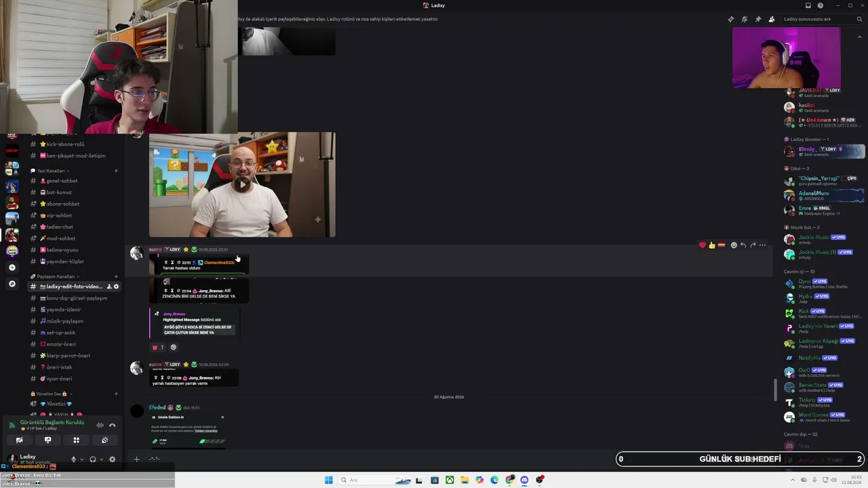
Task: Open headphone output options dropdown
Action: [x=102, y=460]
